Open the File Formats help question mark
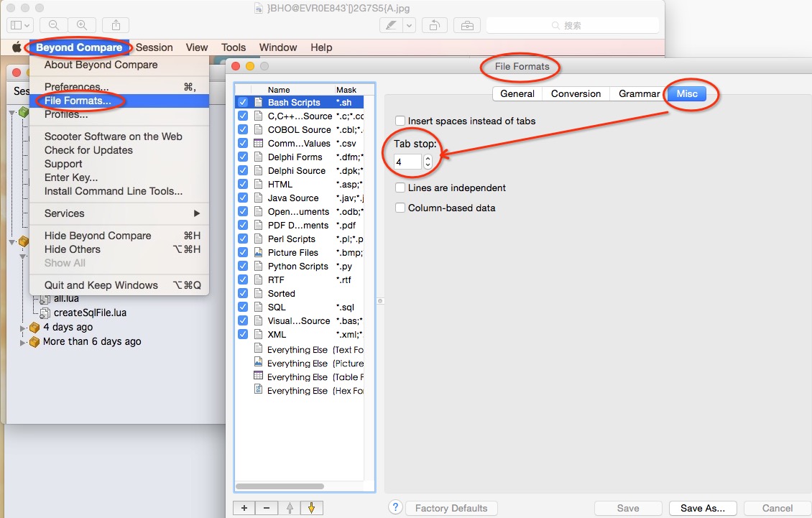 (x=395, y=507)
